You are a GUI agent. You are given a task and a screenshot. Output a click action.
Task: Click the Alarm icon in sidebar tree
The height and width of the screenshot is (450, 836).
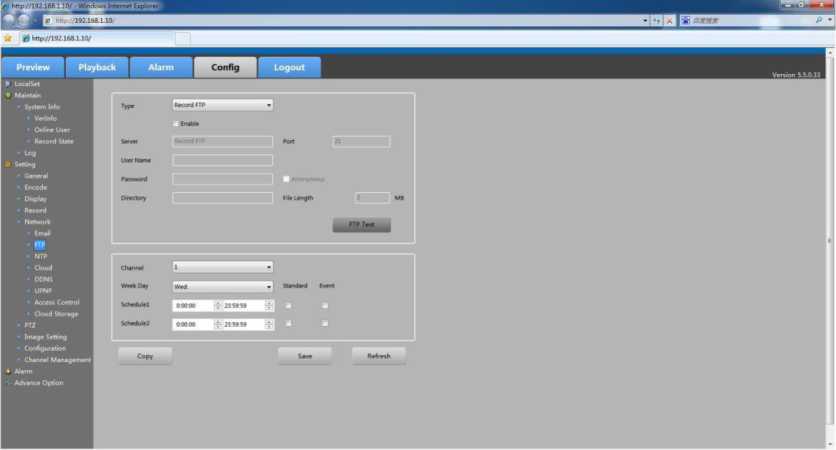(x=8, y=371)
